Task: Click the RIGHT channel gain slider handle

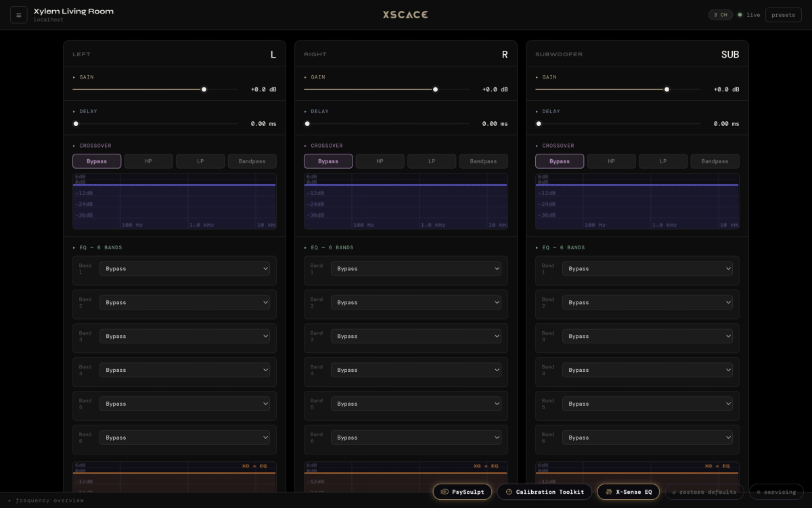Action: [x=435, y=89]
